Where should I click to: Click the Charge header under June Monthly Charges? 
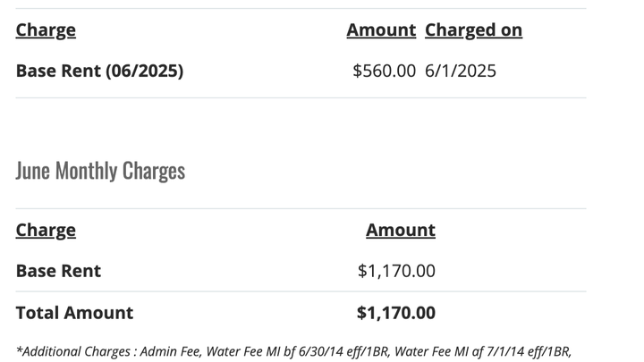[46, 231]
